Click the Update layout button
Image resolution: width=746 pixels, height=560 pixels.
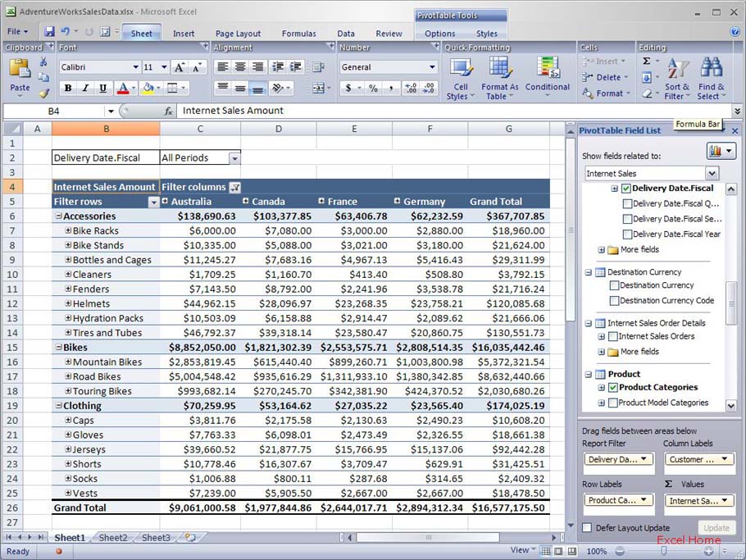coord(716,528)
